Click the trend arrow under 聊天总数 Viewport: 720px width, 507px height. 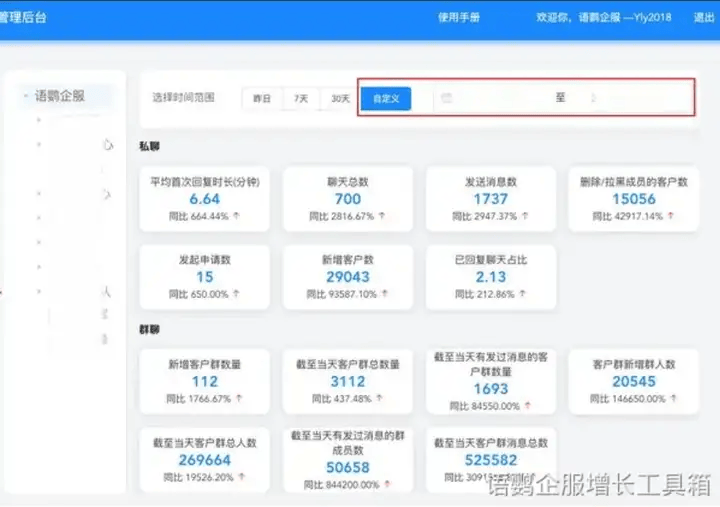coord(382,216)
